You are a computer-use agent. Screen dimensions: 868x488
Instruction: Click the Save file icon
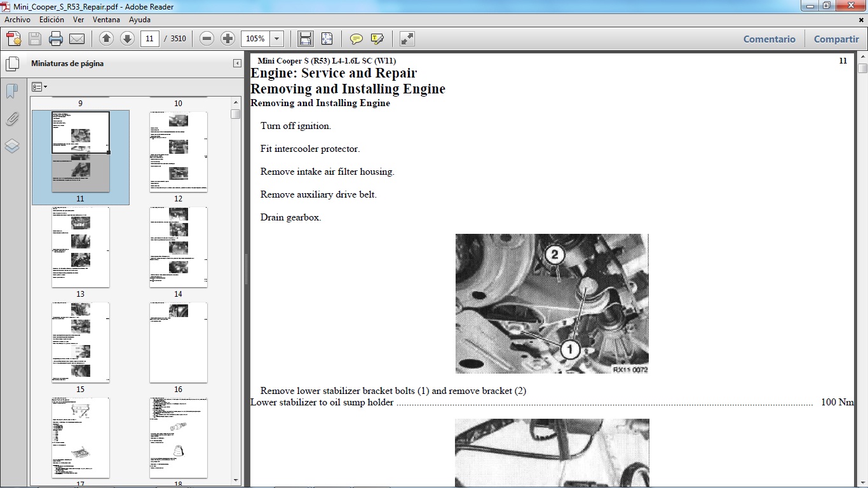(35, 39)
